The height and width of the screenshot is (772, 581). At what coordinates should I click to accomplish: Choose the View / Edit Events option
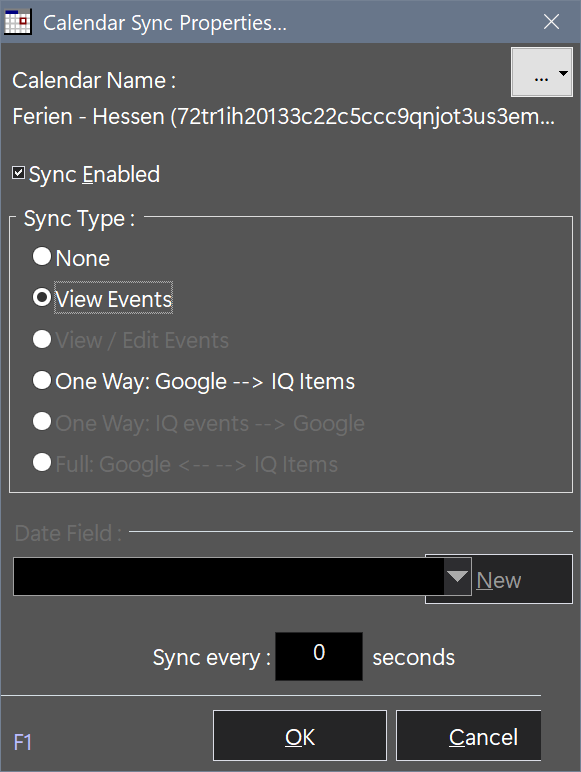42,339
